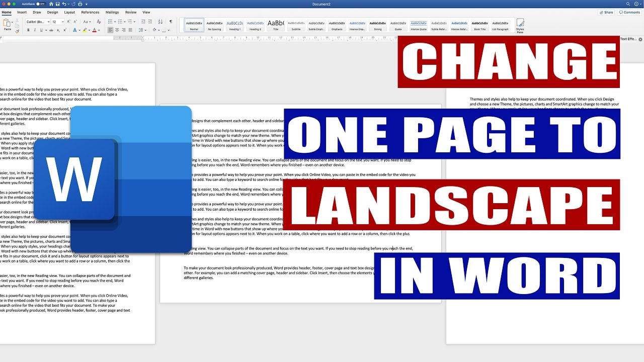Toggle the AutoSave switch

(39, 4)
